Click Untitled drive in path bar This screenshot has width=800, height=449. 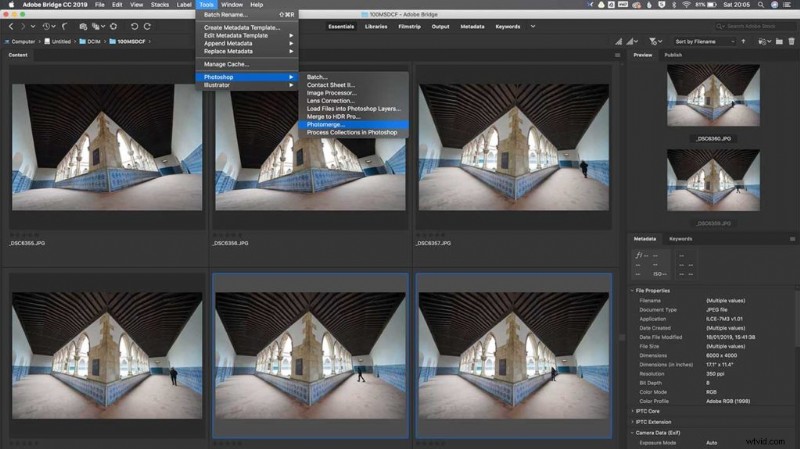pyautogui.click(x=57, y=42)
